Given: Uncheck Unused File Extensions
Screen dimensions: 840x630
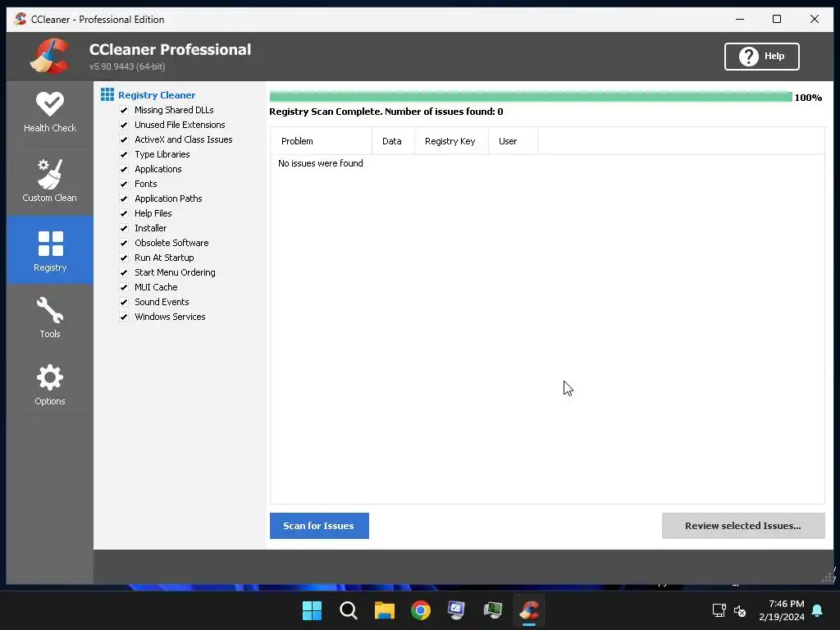Looking at the screenshot, I should [124, 125].
